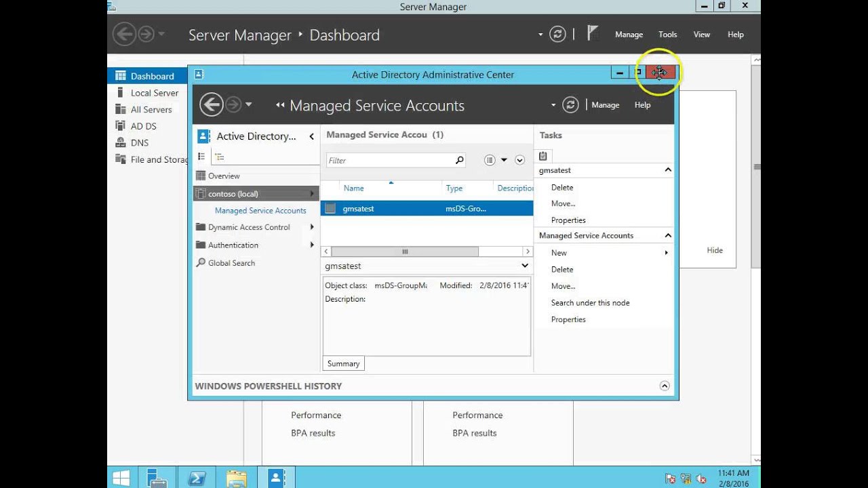Click Delete under gmsatest tasks
This screenshot has width=868, height=488.
pyautogui.click(x=562, y=187)
